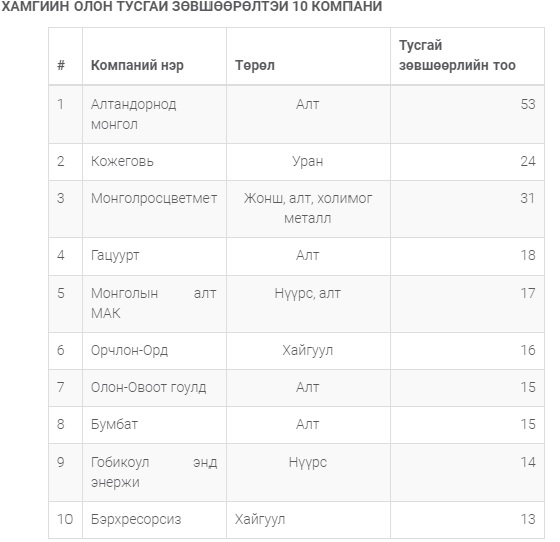The image size is (560, 542).
Task: Select the 'Гобикоул энд энержи' cell
Action: pyautogui.click(x=154, y=472)
